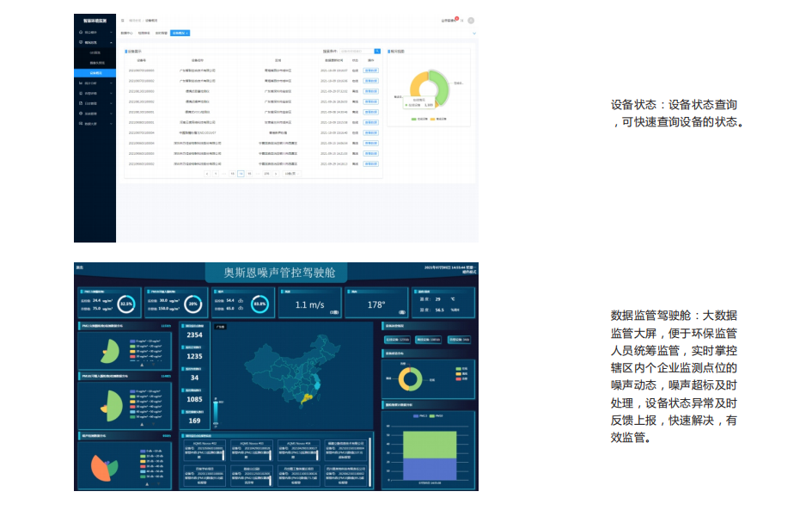Jump to last page 276 in pagination
Image resolution: width=812 pixels, height=510 pixels.
266,174
